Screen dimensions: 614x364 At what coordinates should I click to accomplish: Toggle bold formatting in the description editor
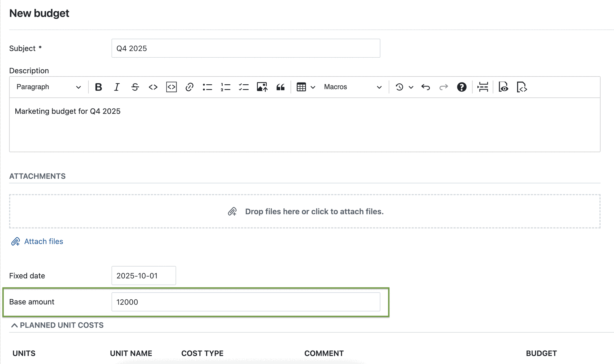(x=98, y=87)
